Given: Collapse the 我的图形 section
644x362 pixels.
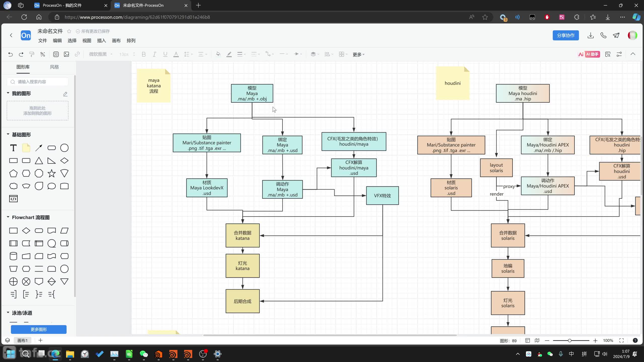Looking at the screenshot, I should pyautogui.click(x=8, y=93).
